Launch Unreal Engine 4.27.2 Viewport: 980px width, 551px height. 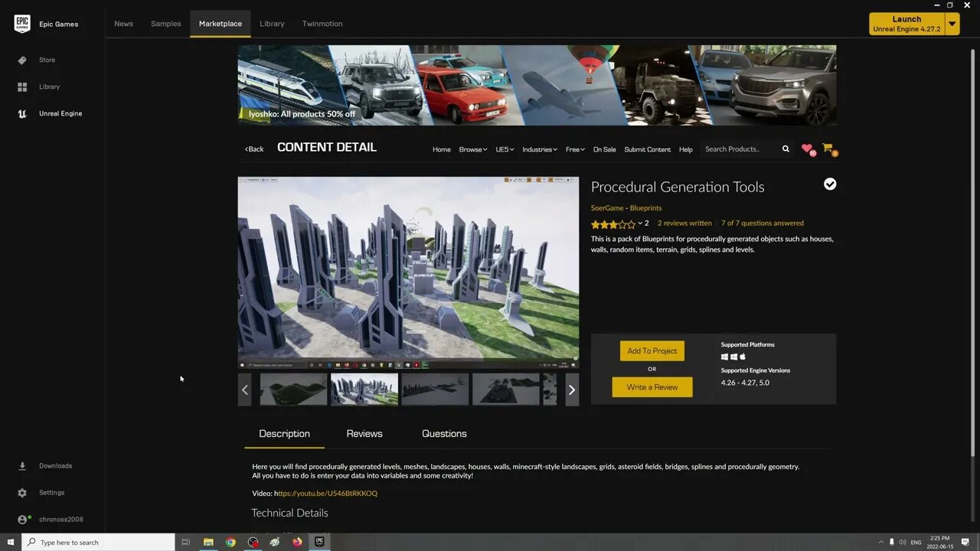click(x=907, y=24)
